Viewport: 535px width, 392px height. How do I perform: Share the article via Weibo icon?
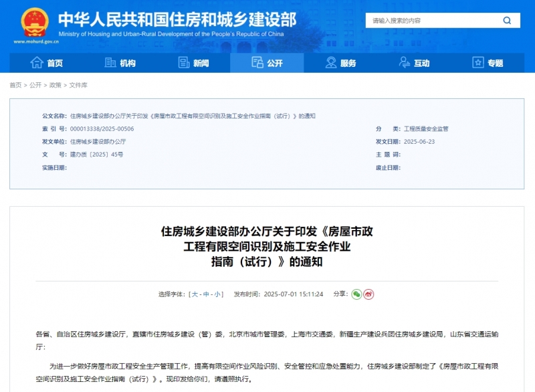tap(368, 294)
